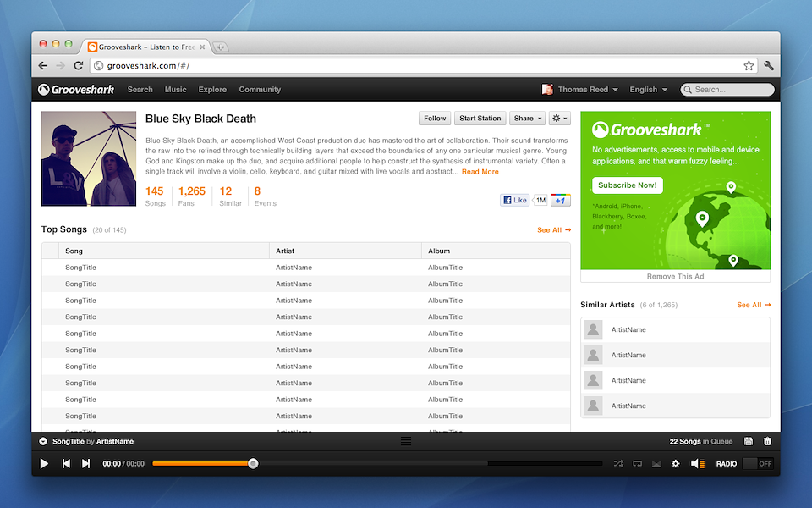Sort by the Song column header
Viewport: 812px width, 508px height.
pos(163,251)
